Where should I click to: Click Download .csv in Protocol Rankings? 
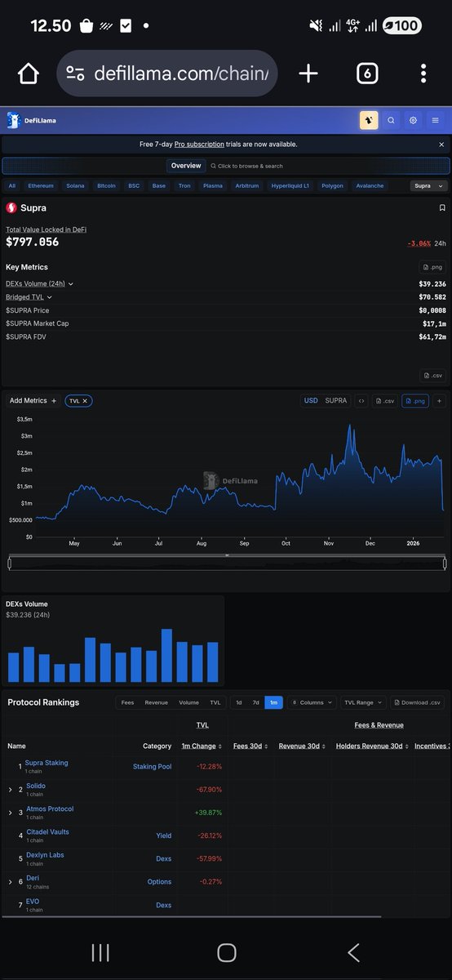[418, 702]
